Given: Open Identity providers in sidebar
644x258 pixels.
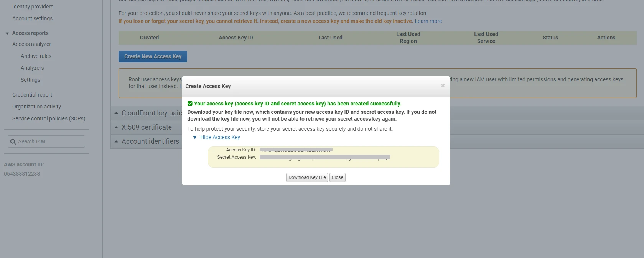Looking at the screenshot, I should pyautogui.click(x=33, y=7).
